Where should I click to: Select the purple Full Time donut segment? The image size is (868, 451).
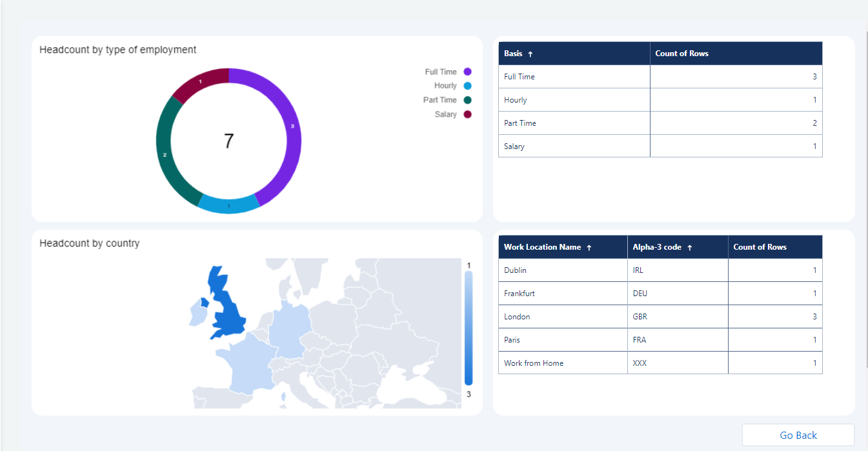pos(290,135)
